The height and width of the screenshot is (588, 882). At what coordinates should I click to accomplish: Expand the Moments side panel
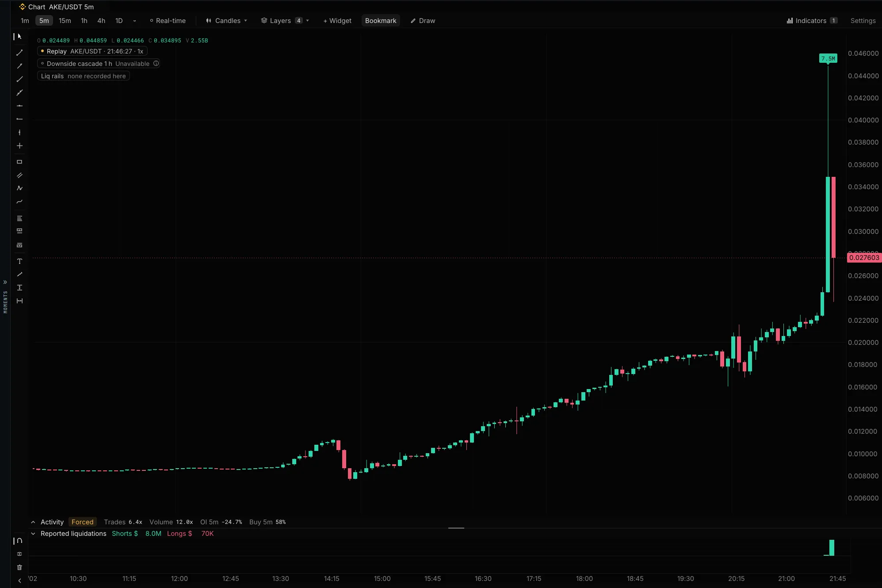tap(5, 282)
